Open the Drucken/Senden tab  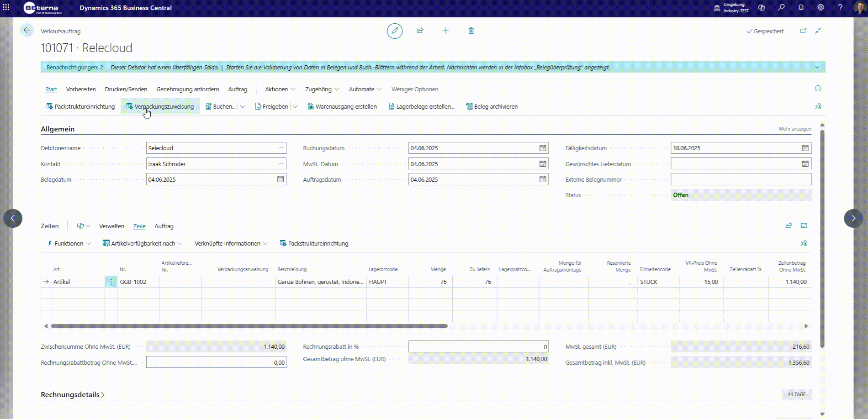point(126,89)
